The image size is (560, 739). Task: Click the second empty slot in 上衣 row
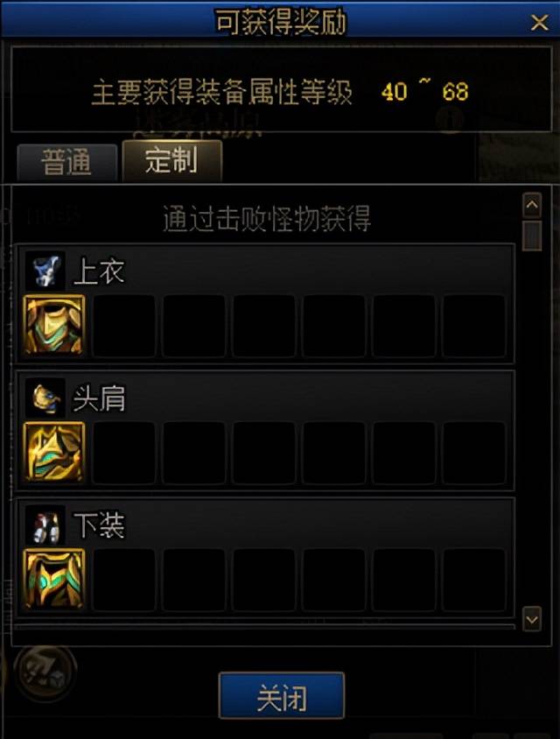[x=194, y=326]
